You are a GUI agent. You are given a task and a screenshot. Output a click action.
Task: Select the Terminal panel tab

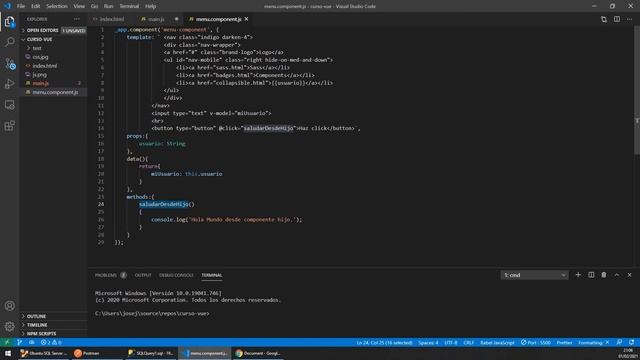(212, 275)
